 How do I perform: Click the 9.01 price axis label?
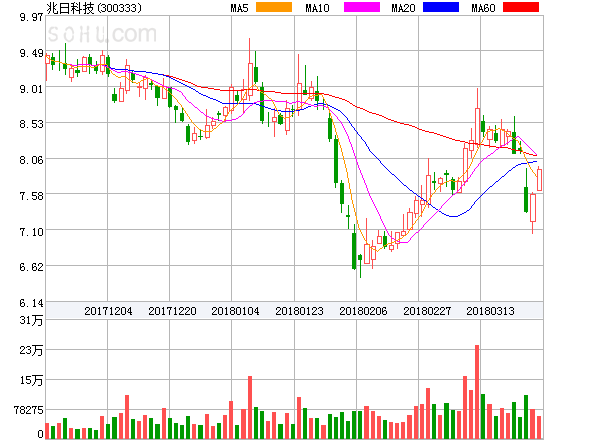tap(31, 89)
